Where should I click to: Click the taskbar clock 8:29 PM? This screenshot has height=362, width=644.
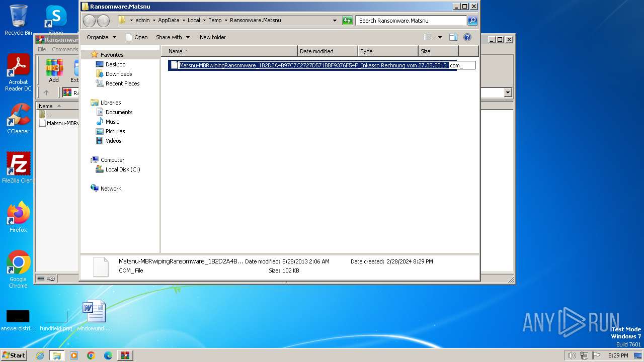pos(618,355)
